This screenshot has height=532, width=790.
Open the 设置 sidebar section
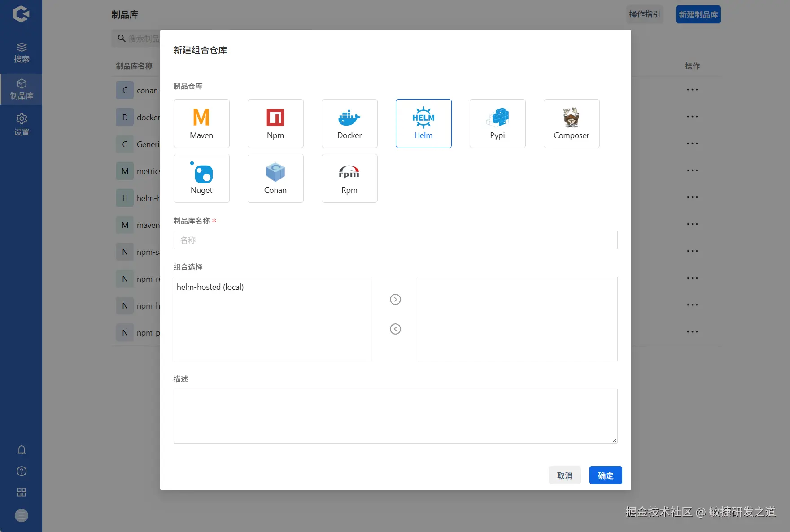(x=21, y=125)
